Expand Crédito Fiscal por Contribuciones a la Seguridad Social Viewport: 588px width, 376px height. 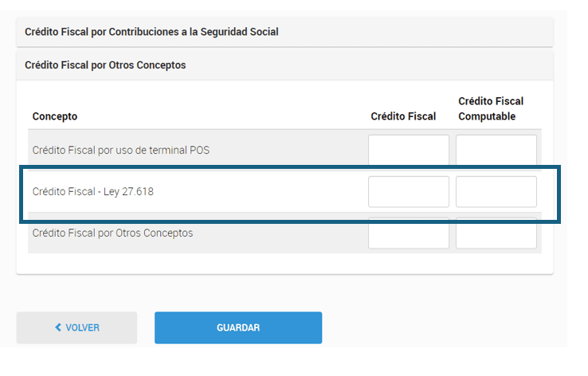click(151, 32)
